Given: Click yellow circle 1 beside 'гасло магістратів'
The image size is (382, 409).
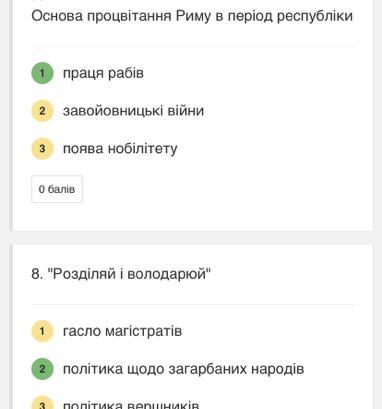Looking at the screenshot, I should pos(42,331).
